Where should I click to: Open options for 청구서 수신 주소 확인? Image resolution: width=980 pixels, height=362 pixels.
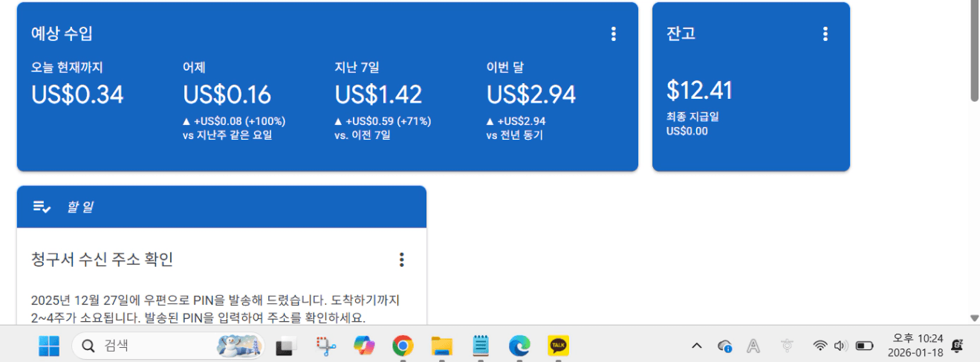tap(401, 259)
